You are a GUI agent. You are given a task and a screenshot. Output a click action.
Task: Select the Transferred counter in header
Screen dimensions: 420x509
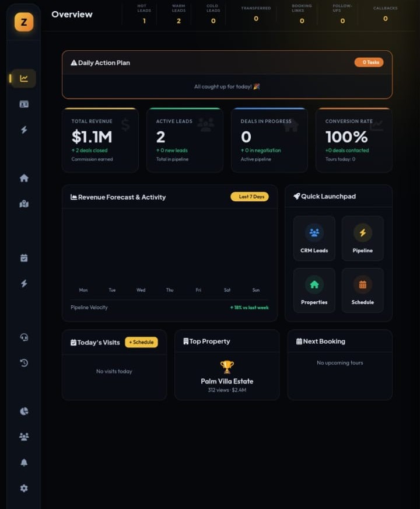click(x=256, y=13)
